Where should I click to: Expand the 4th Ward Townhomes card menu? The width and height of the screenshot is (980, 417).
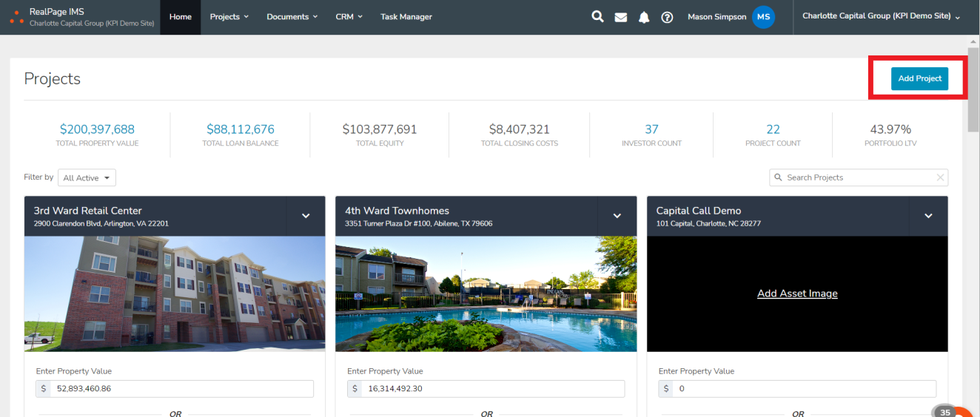617,216
